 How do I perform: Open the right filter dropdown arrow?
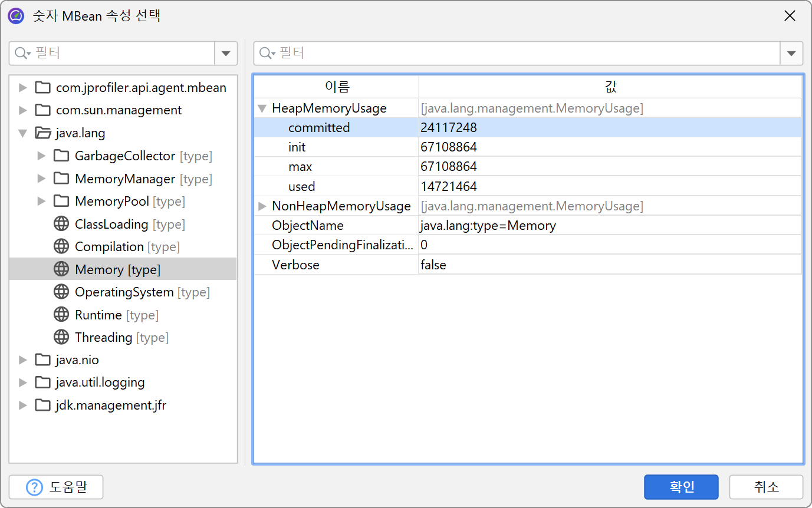pos(791,54)
